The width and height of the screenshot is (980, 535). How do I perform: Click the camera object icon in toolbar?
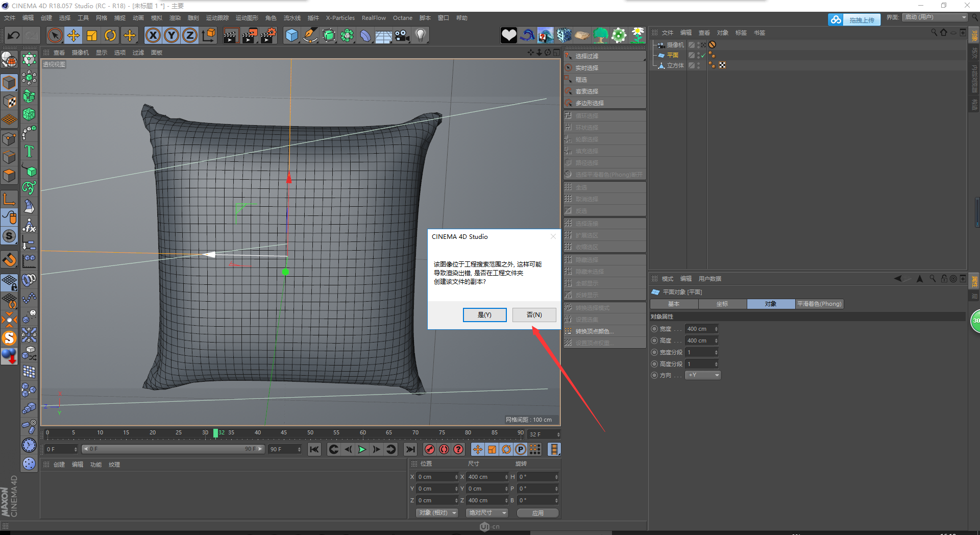tap(402, 35)
